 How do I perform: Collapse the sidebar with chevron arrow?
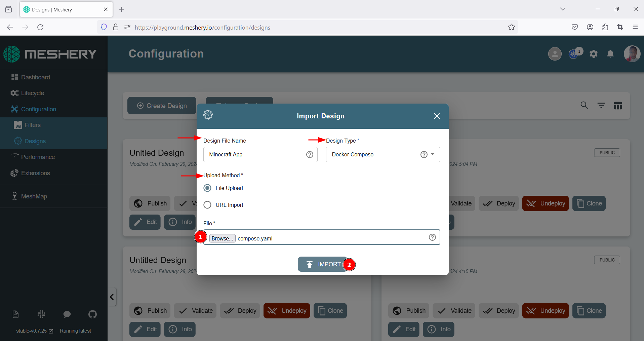click(x=112, y=297)
